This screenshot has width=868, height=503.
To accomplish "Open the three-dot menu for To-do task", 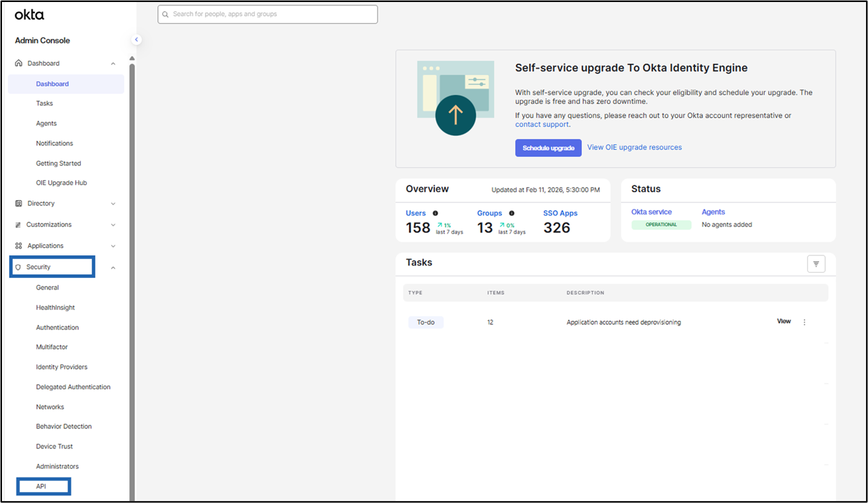I will (804, 322).
